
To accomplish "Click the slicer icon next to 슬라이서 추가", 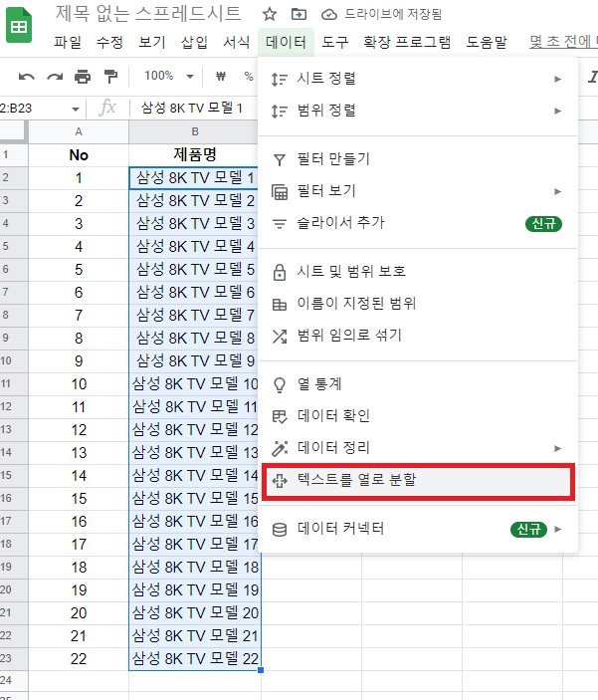I will [x=280, y=224].
